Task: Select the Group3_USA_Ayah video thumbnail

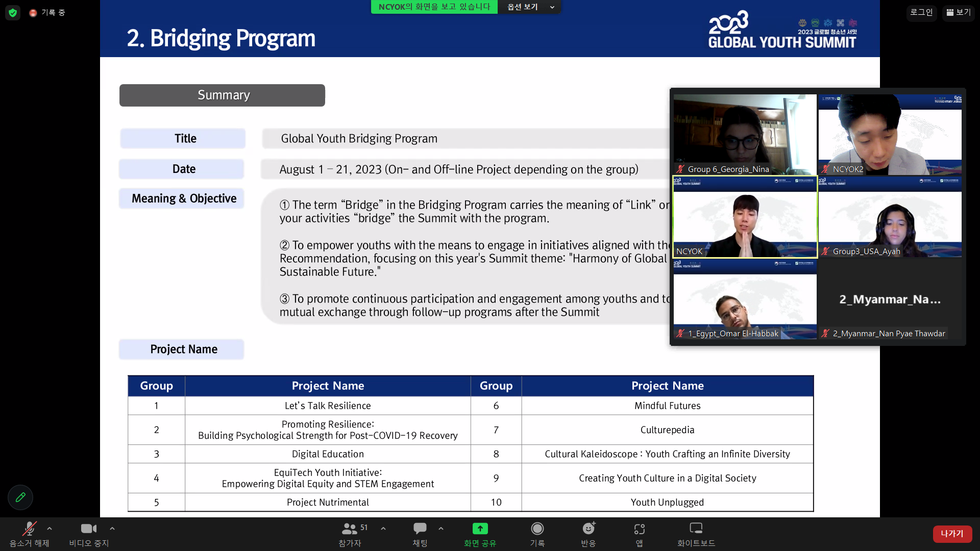Action: (x=890, y=217)
